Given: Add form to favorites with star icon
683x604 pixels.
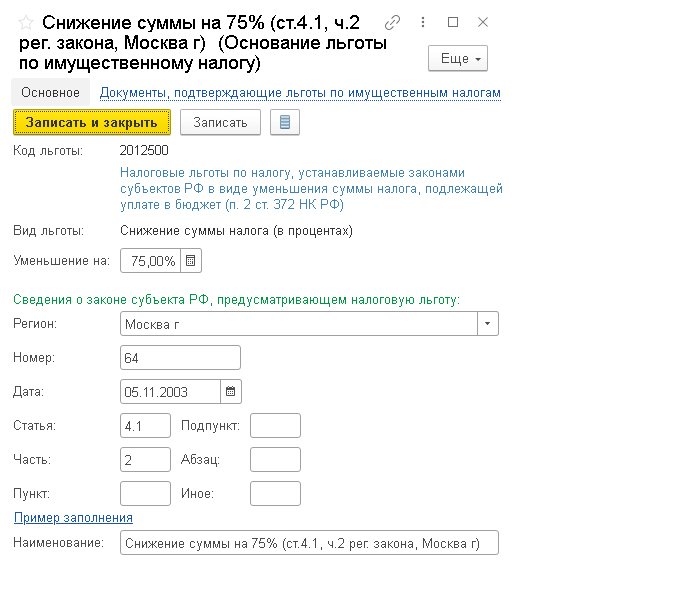Looking at the screenshot, I should [x=27, y=22].
